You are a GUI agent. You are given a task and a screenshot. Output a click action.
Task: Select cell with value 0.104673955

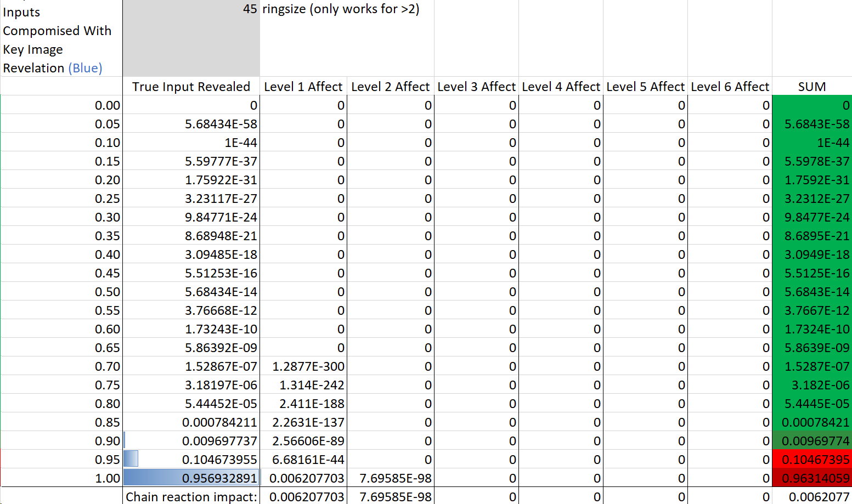tap(191, 459)
